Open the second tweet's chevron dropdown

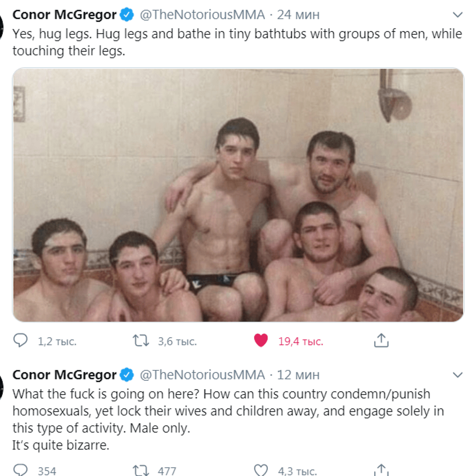point(457,375)
